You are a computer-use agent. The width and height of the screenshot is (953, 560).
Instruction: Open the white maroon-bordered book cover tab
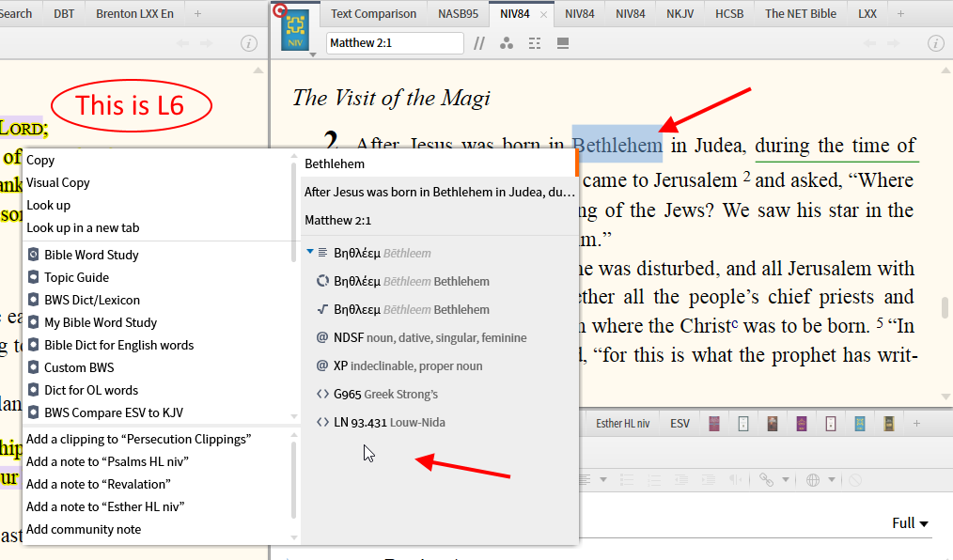click(831, 424)
